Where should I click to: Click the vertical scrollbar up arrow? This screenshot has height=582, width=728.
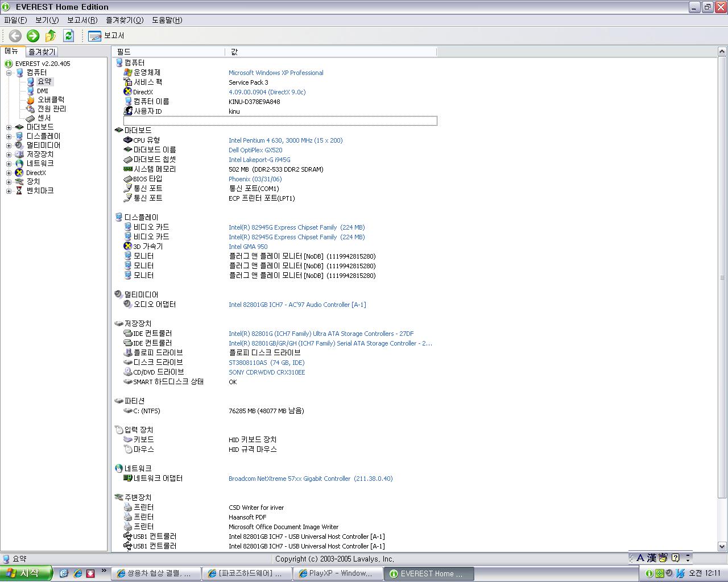click(x=722, y=52)
